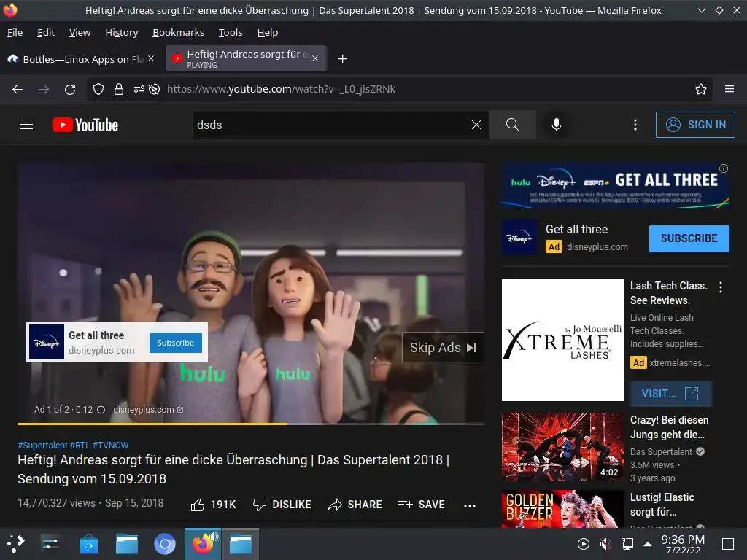
Task: Click Skip Ads on the video
Action: click(443, 347)
